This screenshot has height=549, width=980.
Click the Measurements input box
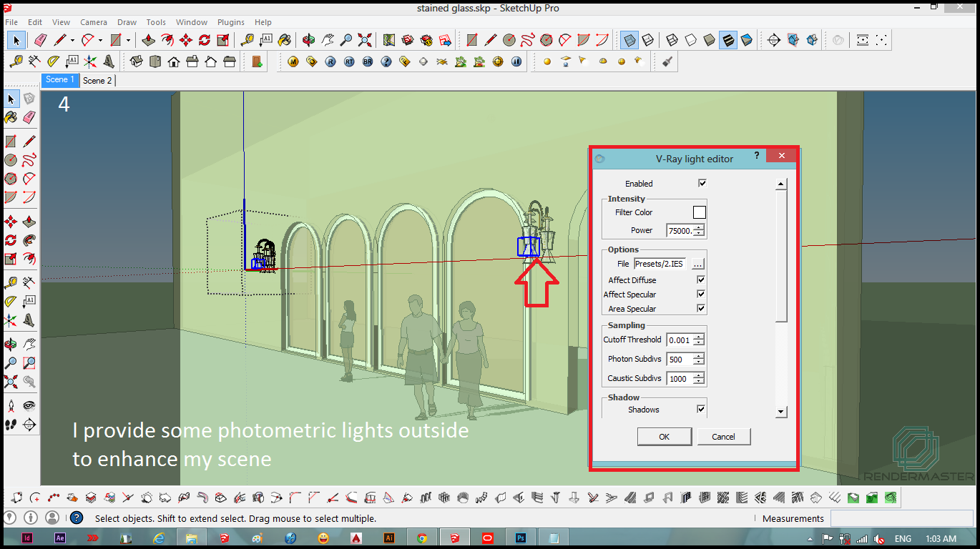pyautogui.click(x=901, y=518)
